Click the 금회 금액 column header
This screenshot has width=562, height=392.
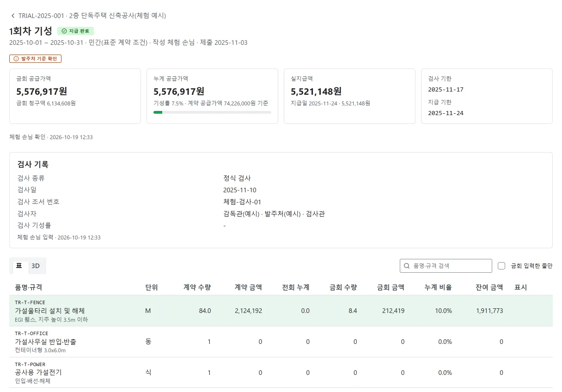coord(391,288)
